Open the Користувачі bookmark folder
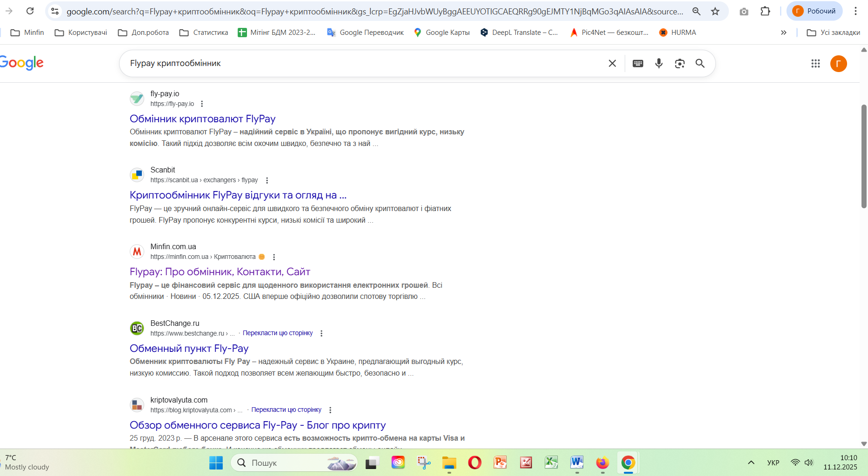The image size is (868, 476). (x=81, y=33)
